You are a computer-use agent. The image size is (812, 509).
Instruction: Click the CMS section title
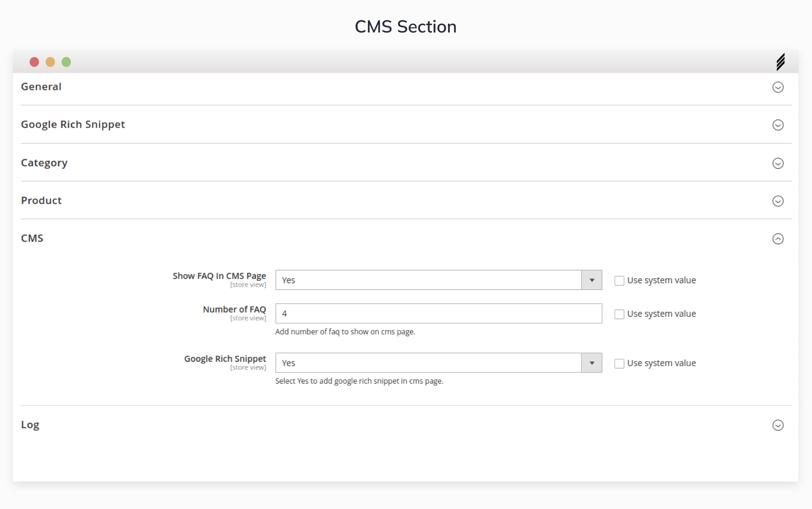click(x=32, y=238)
